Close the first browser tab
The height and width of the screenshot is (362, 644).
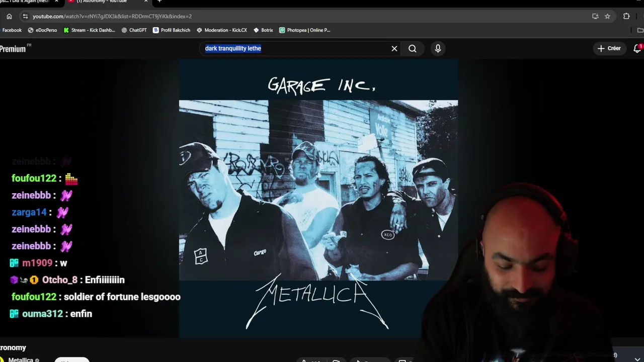coord(56,2)
